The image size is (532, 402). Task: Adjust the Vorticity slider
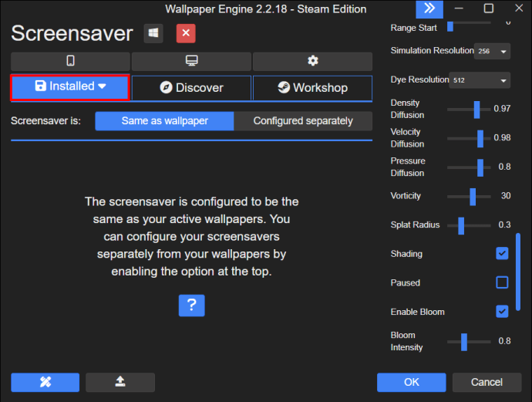tap(469, 197)
